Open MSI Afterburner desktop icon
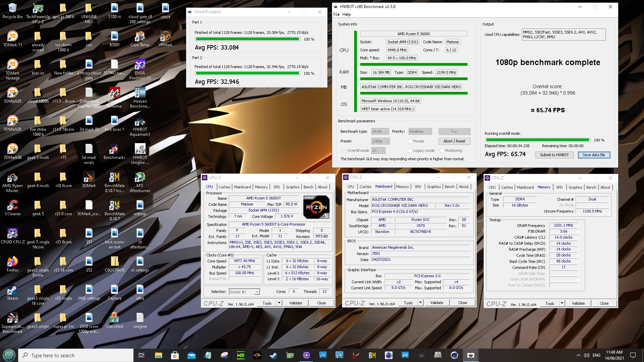The height and width of the screenshot is (362, 644). pos(140,182)
